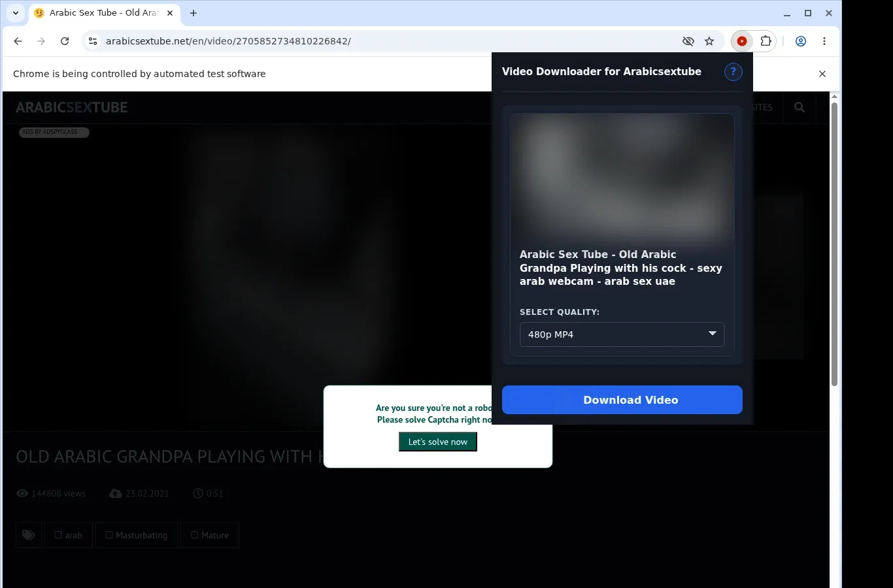893x588 pixels.
Task: Click the Video Downloader popup title
Action: pos(601,72)
